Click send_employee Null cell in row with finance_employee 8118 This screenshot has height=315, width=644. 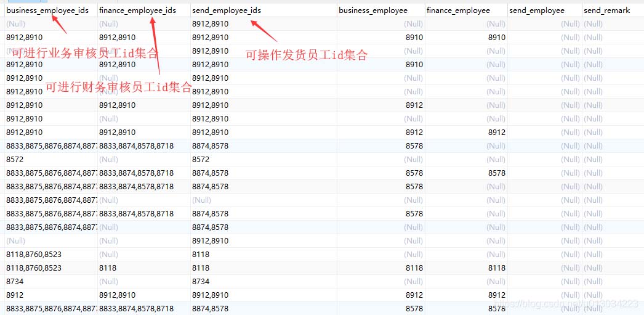pyautogui.click(x=545, y=268)
